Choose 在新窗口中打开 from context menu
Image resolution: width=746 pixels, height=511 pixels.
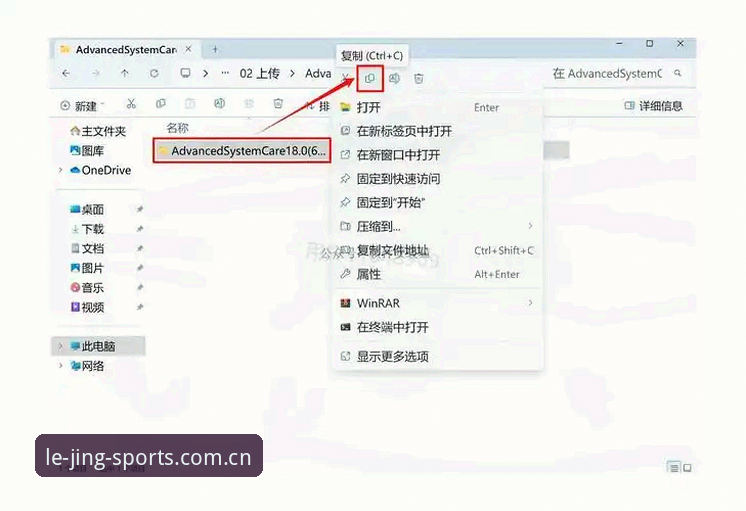[x=437, y=155]
